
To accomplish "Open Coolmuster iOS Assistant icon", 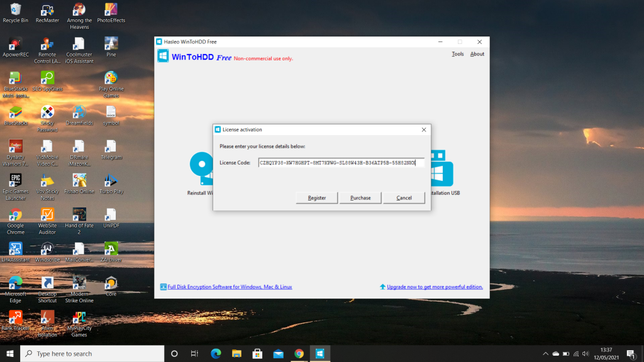I will [x=79, y=50].
